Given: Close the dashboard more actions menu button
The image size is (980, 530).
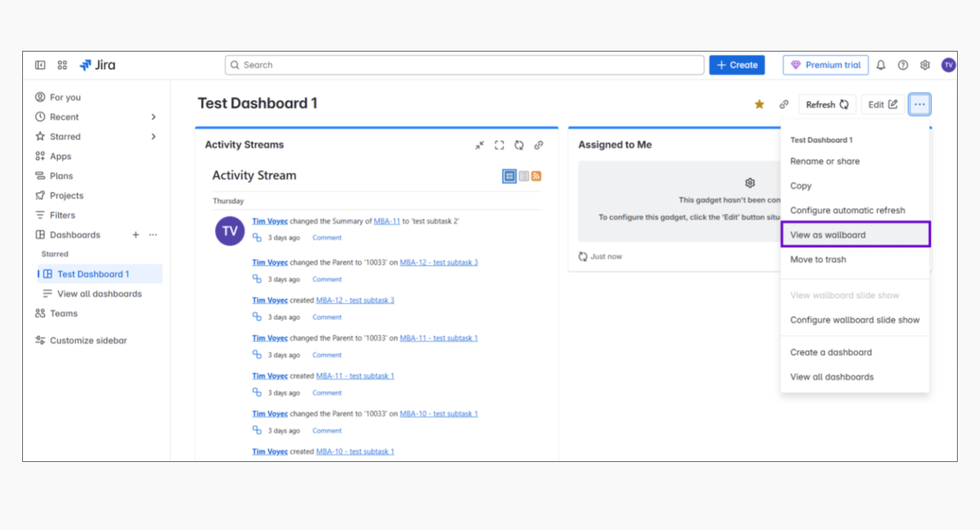Looking at the screenshot, I should pos(920,105).
